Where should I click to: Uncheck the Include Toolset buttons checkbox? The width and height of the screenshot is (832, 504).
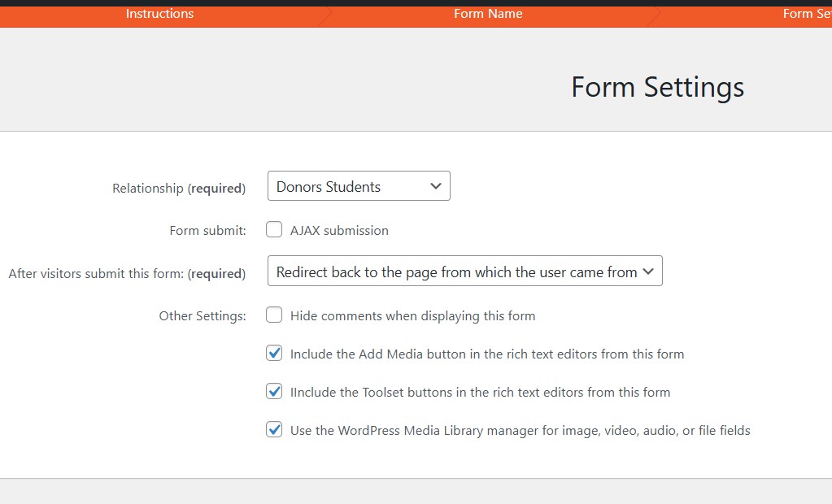[x=274, y=392]
